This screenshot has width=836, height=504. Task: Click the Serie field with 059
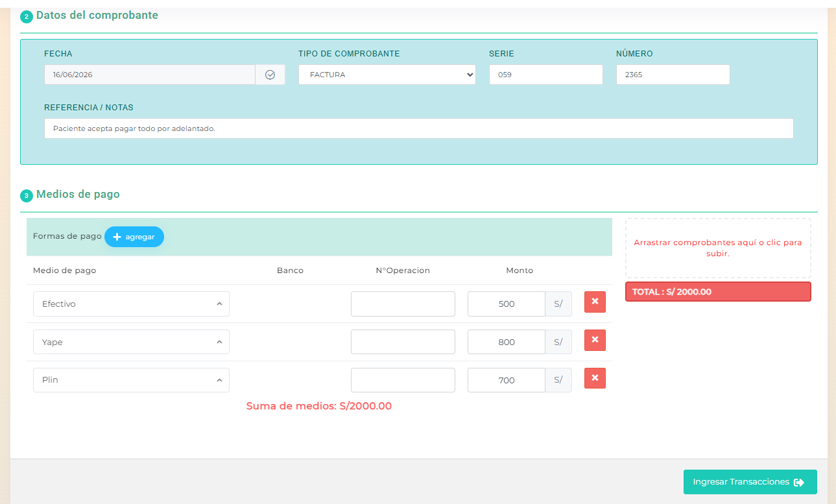click(546, 75)
